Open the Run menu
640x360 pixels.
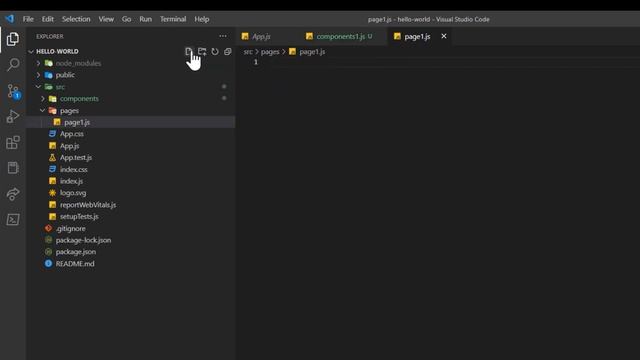pos(145,19)
